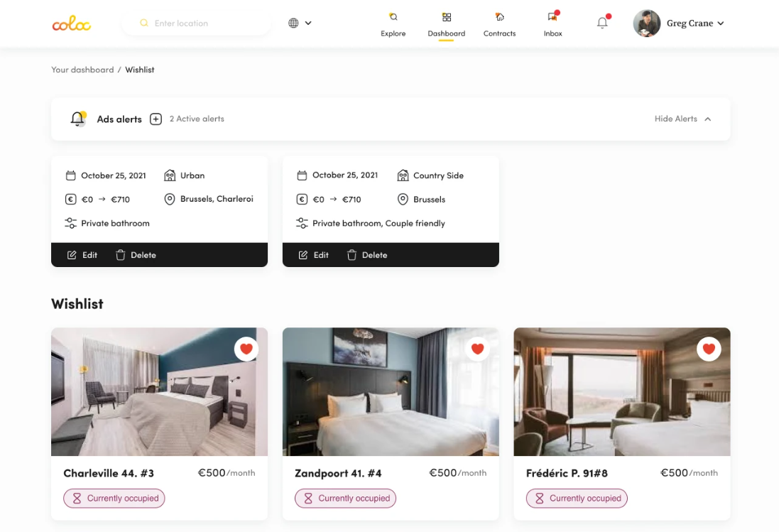Toggle heart on Frédéric P. 91#8

pos(709,349)
